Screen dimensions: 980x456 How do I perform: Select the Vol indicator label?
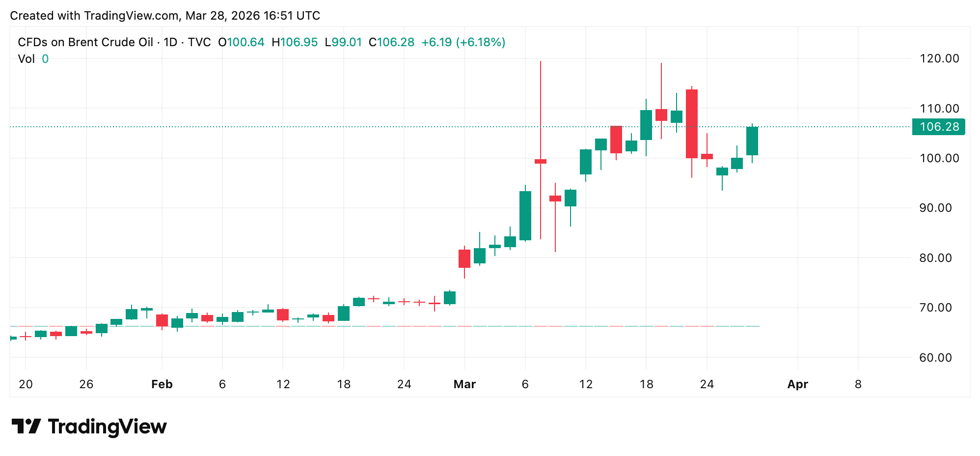[x=27, y=59]
